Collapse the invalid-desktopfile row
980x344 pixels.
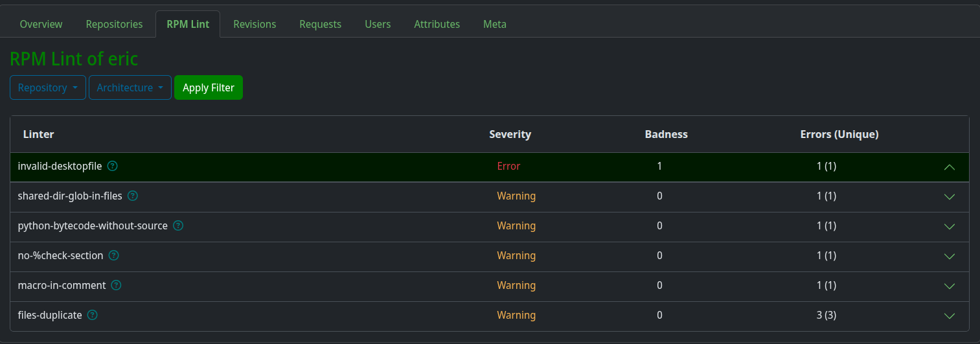(950, 166)
